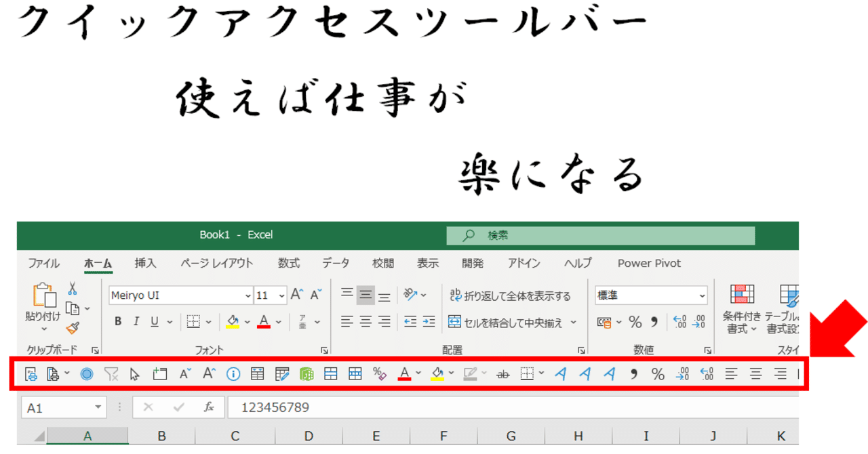Toggle Bold formatting in the Font group
This screenshot has width=868, height=454.
[117, 321]
